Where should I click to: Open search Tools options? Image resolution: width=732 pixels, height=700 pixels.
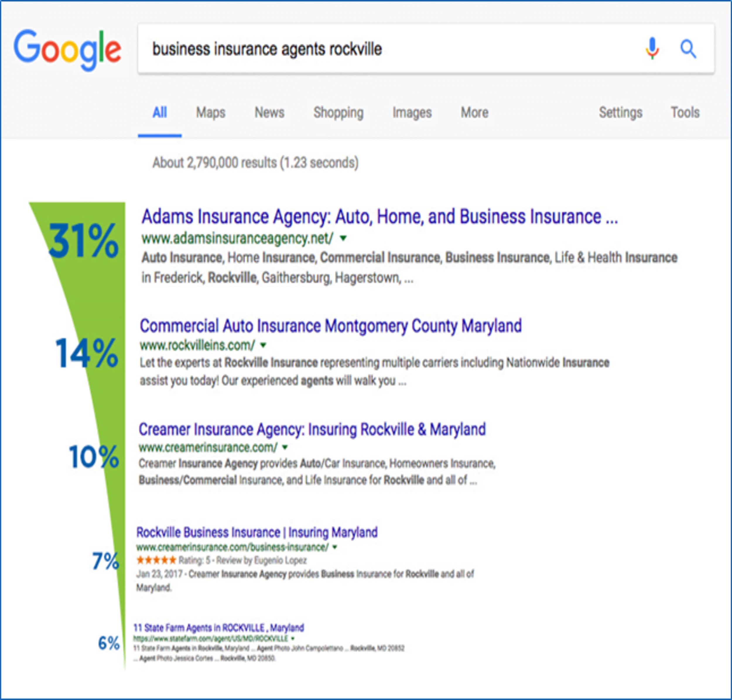click(x=685, y=113)
